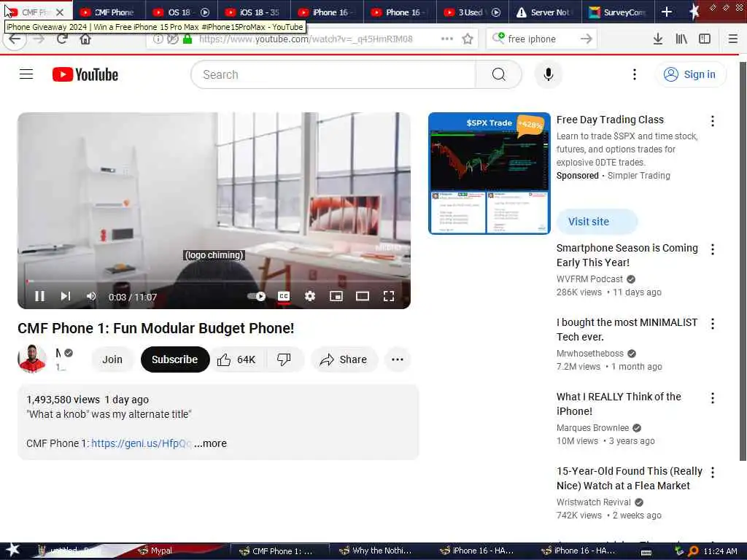Submit search with arrow button
This screenshot has height=560, width=747.
[x=587, y=39]
